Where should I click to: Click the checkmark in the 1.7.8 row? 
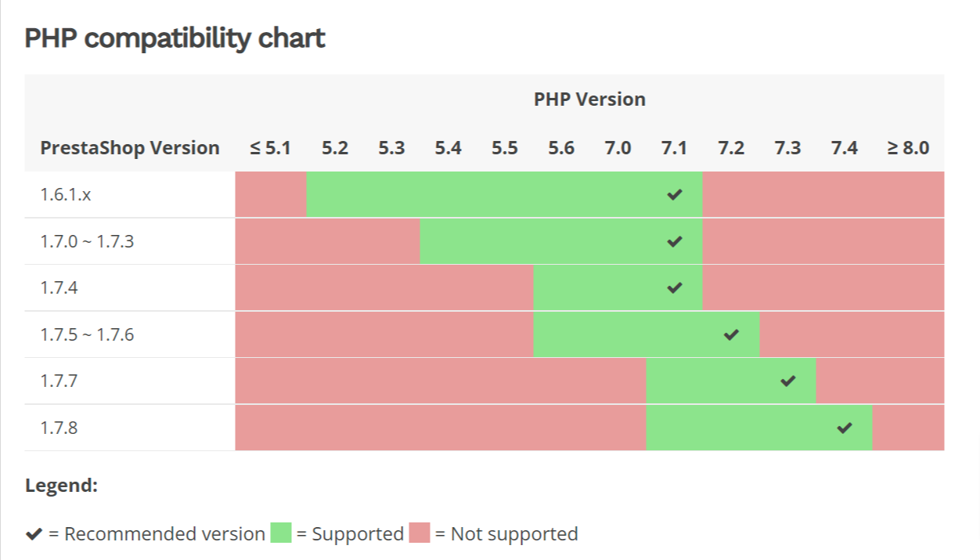[844, 428]
